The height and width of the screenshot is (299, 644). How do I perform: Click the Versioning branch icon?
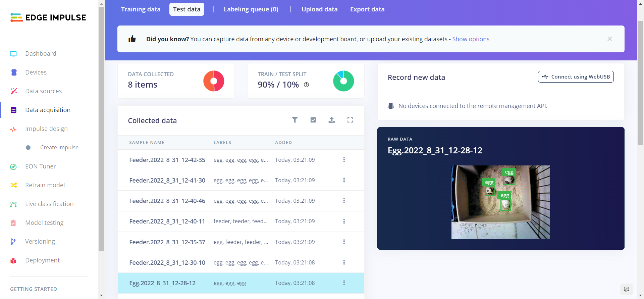point(13,242)
